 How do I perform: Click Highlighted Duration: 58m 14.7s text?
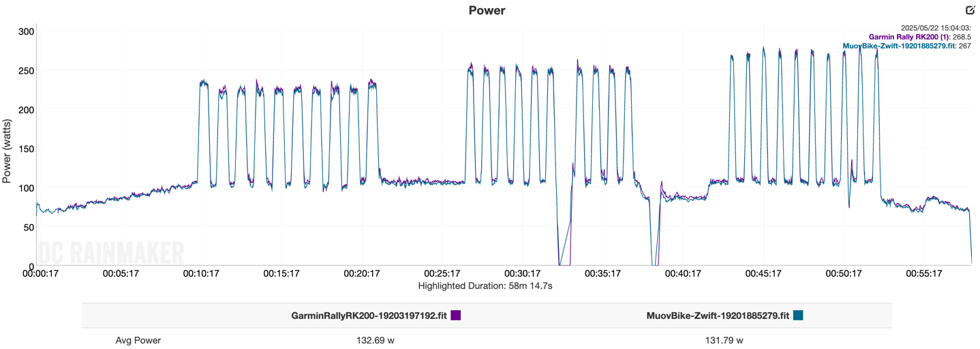(x=485, y=286)
